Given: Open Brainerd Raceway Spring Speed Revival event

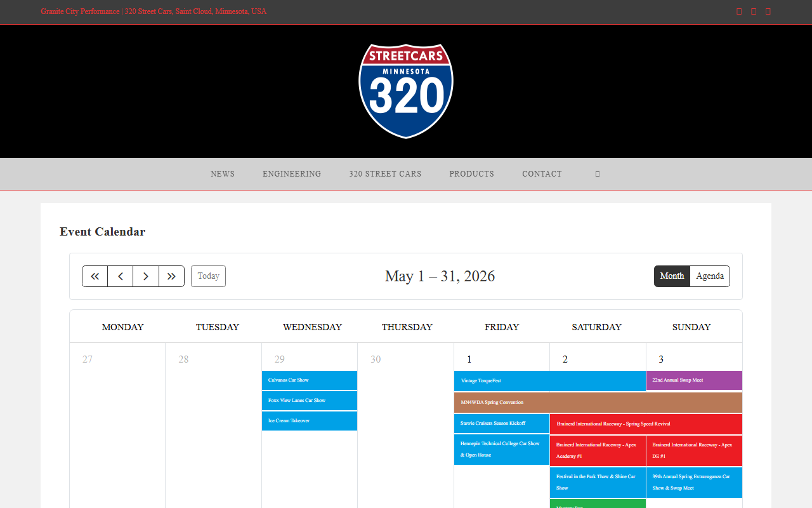Looking at the screenshot, I should (x=646, y=424).
